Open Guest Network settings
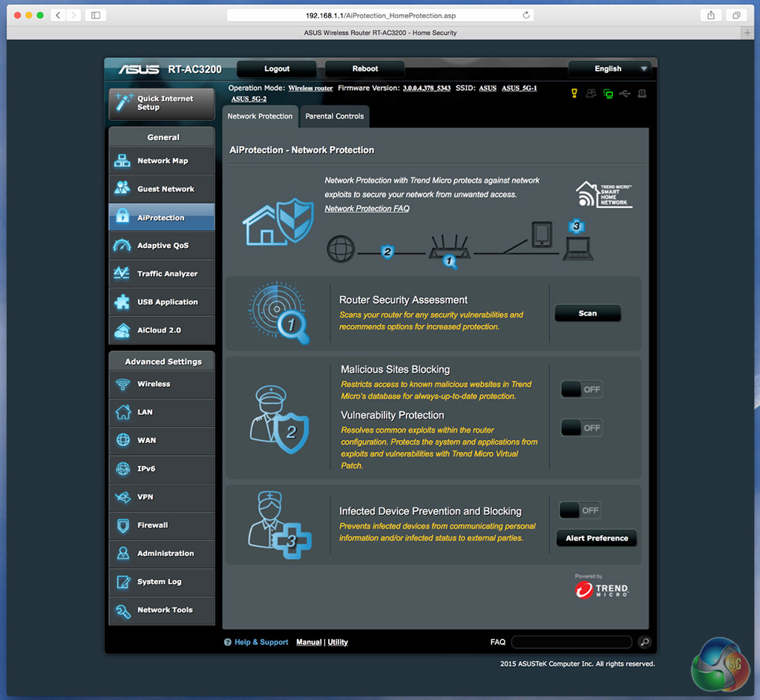 click(162, 189)
